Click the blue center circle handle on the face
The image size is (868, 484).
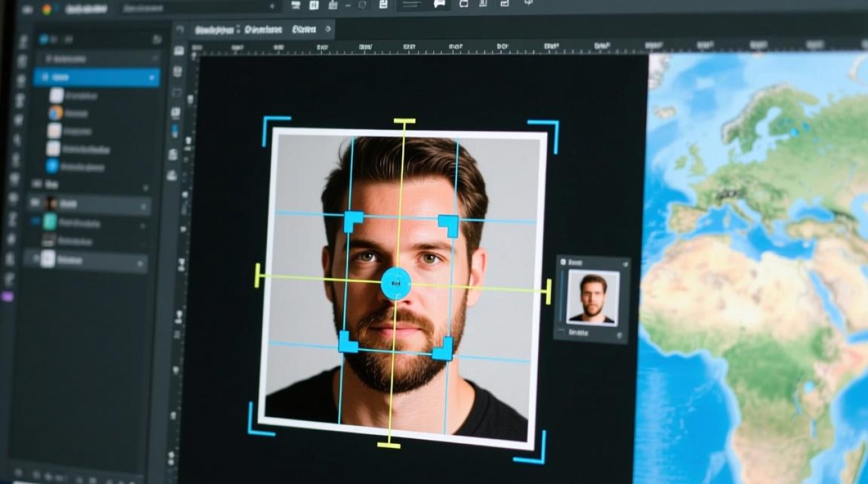396,284
